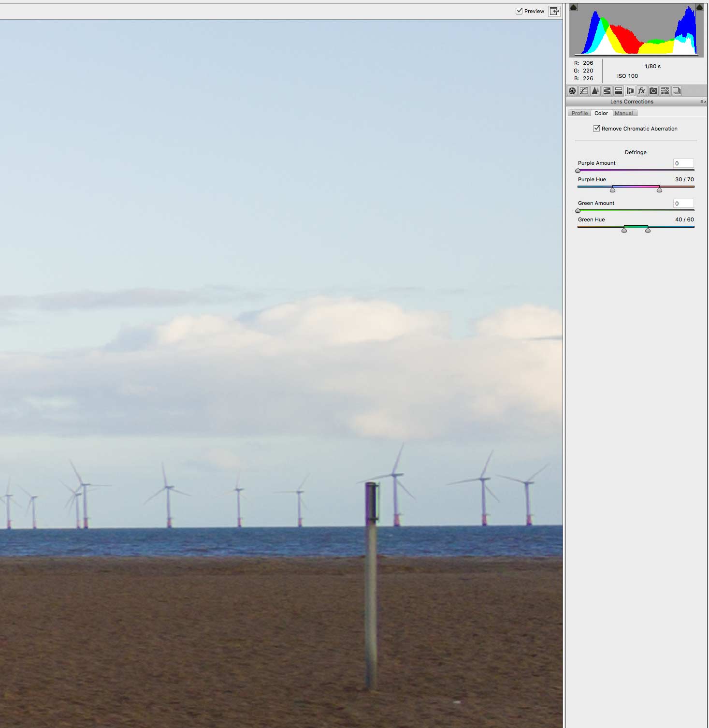The height and width of the screenshot is (728, 709).
Task: Open the Presets sliders panel
Action: [665, 91]
